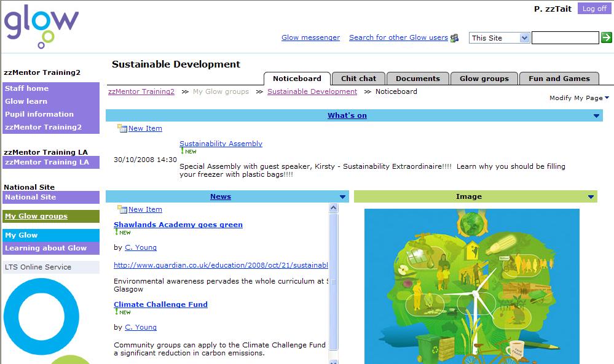
Task: Open My Glow in the sidebar
Action: click(51, 235)
